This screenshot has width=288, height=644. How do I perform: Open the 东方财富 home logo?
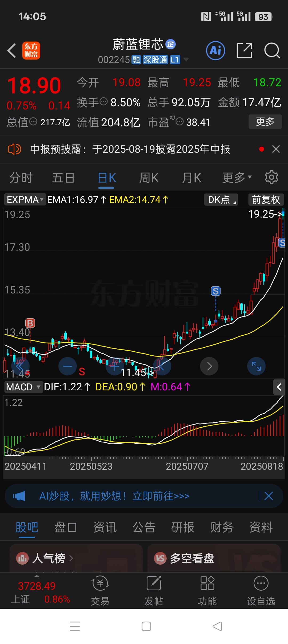coord(31,50)
